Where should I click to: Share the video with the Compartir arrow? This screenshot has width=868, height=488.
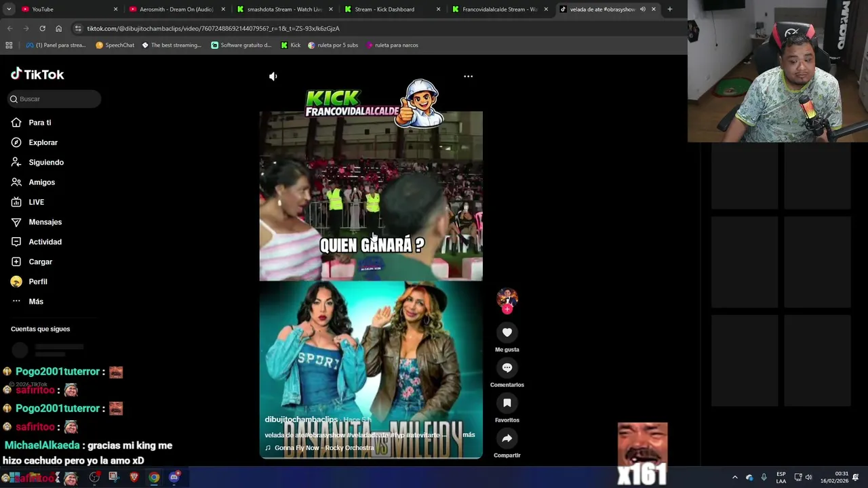pos(507,438)
